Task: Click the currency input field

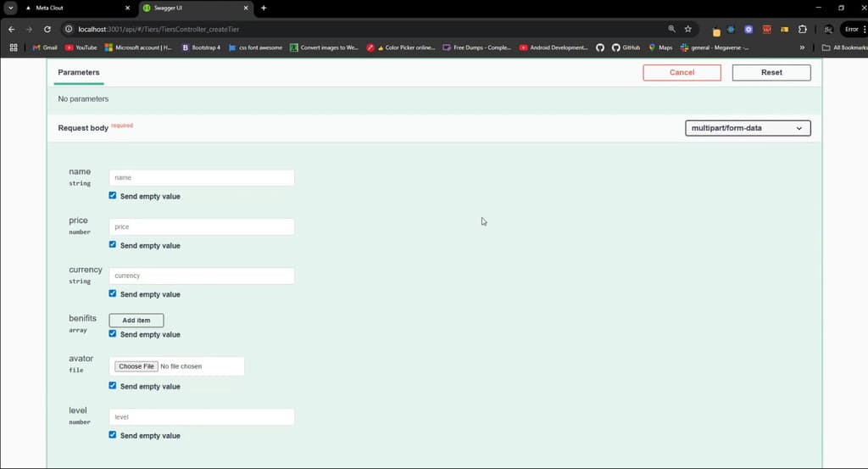Action: [202, 276]
